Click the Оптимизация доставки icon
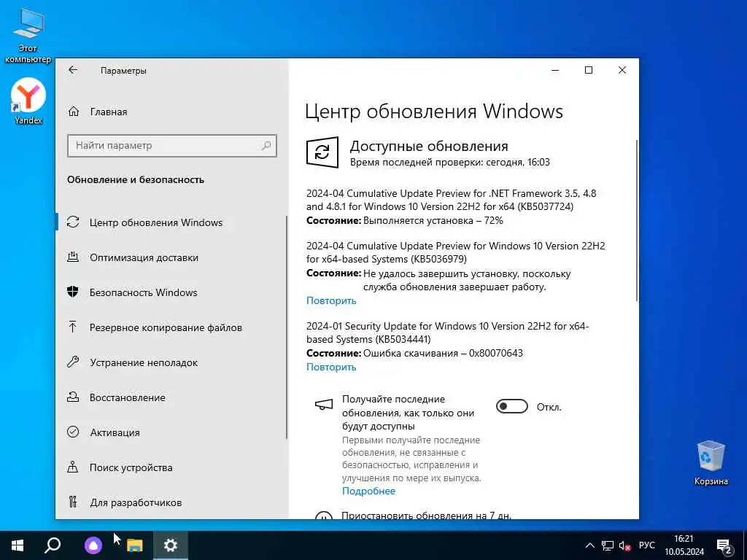The height and width of the screenshot is (560, 747). [x=73, y=257]
